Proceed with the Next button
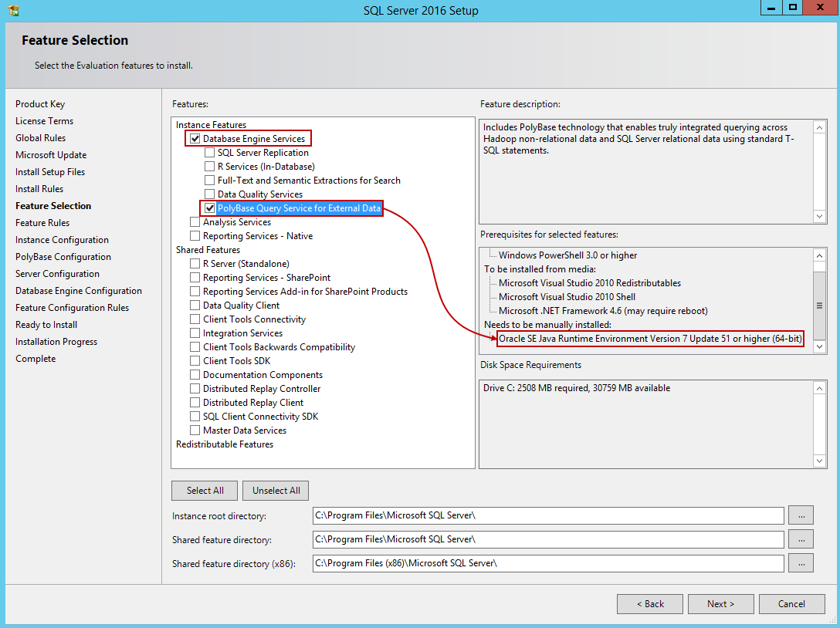This screenshot has width=840, height=628. point(720,604)
